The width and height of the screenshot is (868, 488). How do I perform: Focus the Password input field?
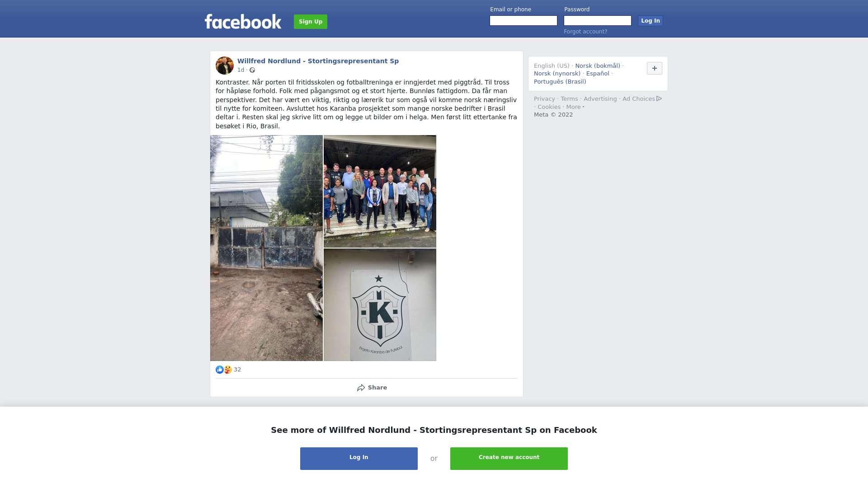(598, 21)
